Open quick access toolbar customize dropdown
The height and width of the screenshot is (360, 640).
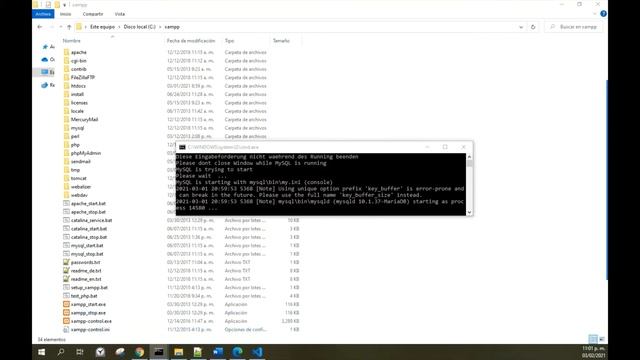click(x=64, y=5)
